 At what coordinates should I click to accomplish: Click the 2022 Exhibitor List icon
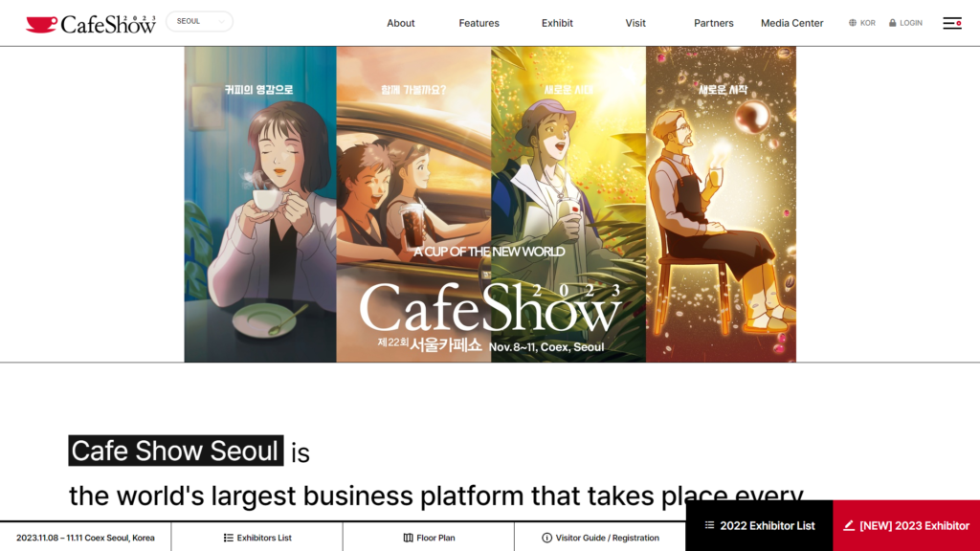click(x=709, y=525)
